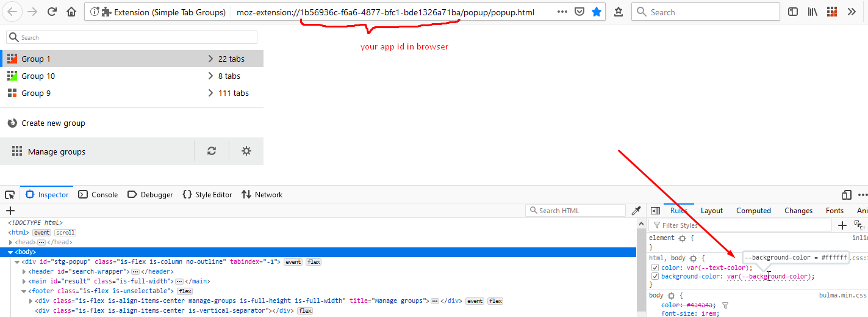This screenshot has width=868, height=317.
Task: Uncheck the color: var(--text-color) declaration
Action: 655,268
